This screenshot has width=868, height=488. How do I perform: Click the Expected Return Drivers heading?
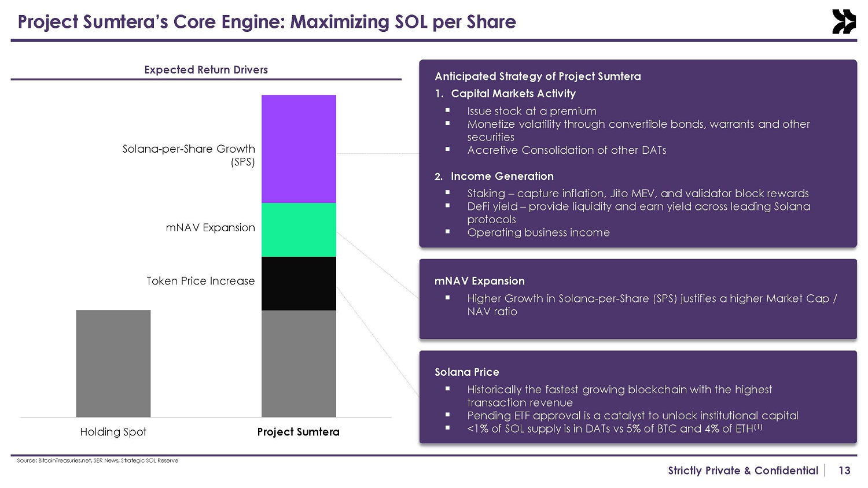[x=206, y=70]
